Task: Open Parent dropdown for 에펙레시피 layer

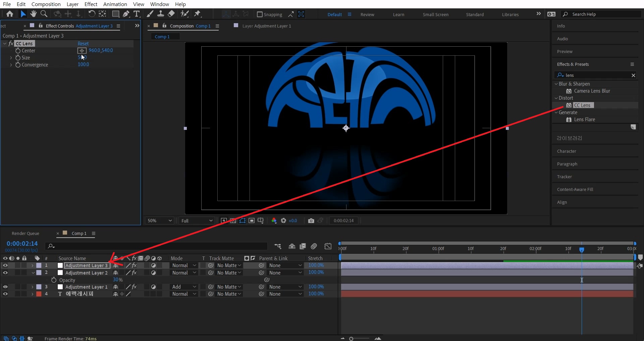Action: point(285,294)
